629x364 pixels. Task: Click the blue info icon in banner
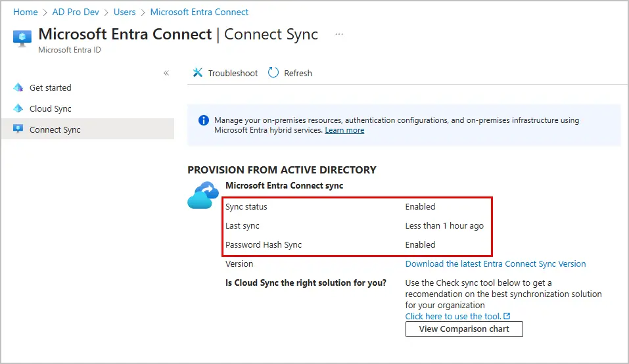click(203, 121)
